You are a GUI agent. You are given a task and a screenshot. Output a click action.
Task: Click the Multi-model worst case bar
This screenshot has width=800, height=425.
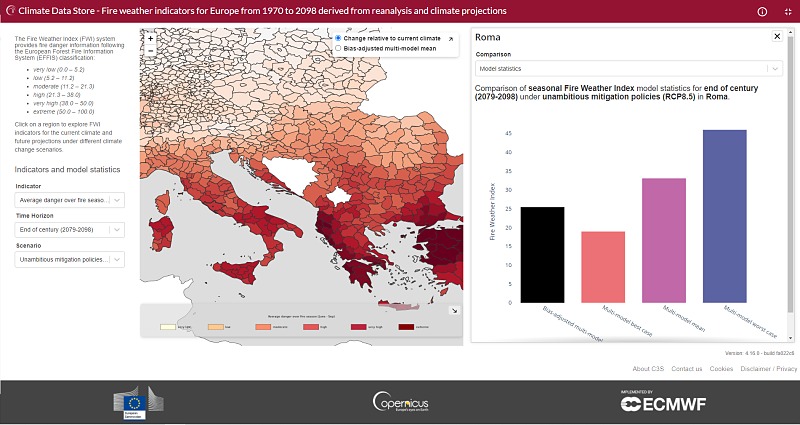pyautogui.click(x=724, y=216)
